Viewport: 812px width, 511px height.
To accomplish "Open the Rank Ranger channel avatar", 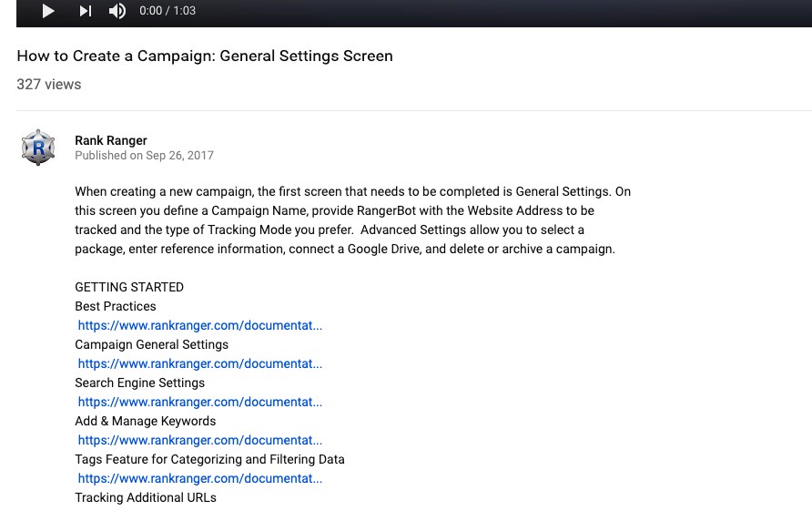I will [37, 148].
